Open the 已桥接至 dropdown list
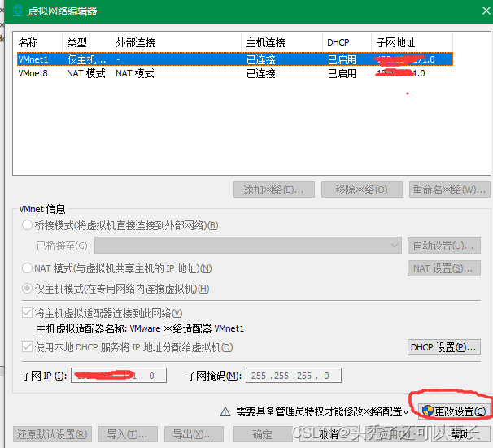Viewport: 493px width, 448px height. (x=248, y=246)
